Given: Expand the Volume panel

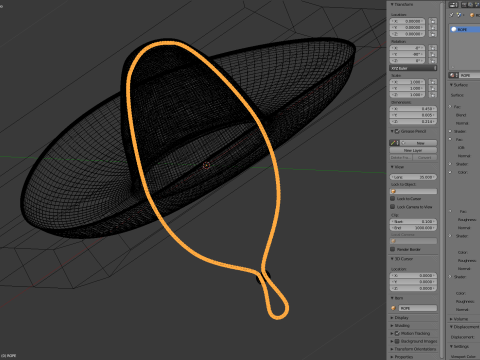Looking at the screenshot, I should coord(451,319).
